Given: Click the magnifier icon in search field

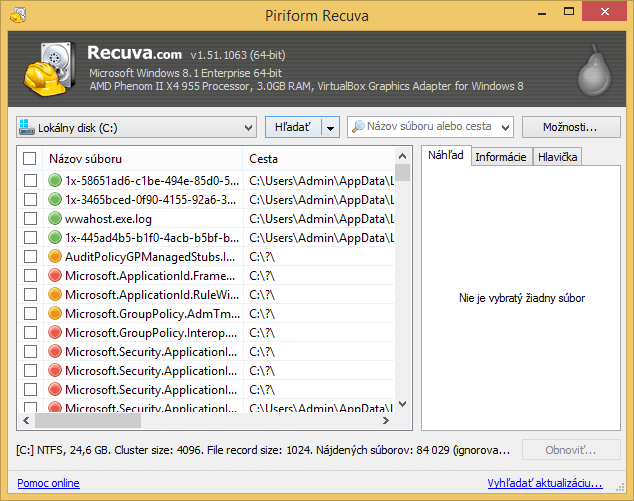Looking at the screenshot, I should [x=356, y=127].
